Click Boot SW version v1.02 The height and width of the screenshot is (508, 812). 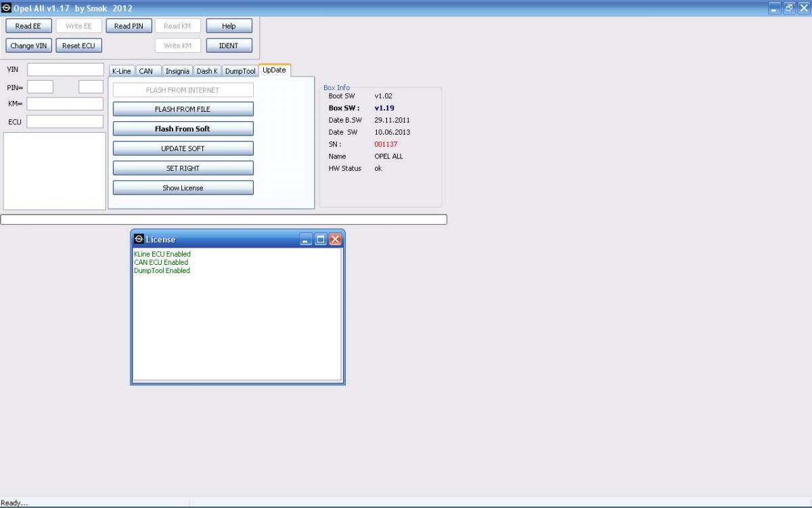[383, 96]
